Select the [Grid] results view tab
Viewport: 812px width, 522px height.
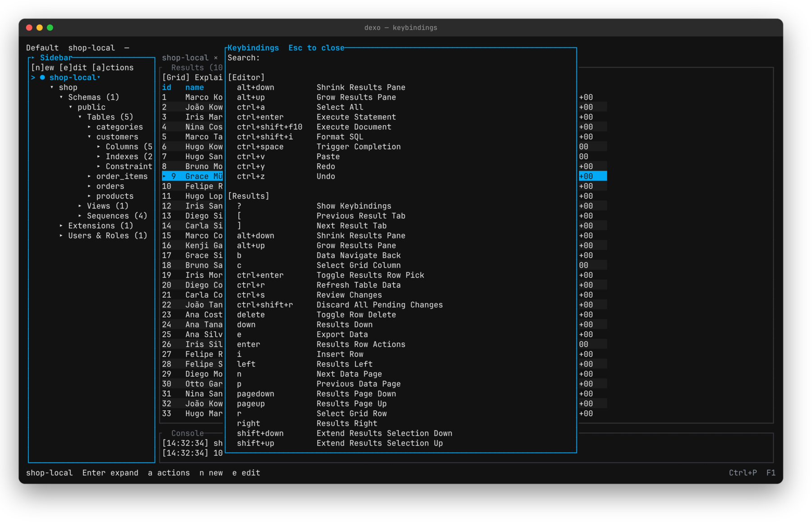tap(176, 78)
